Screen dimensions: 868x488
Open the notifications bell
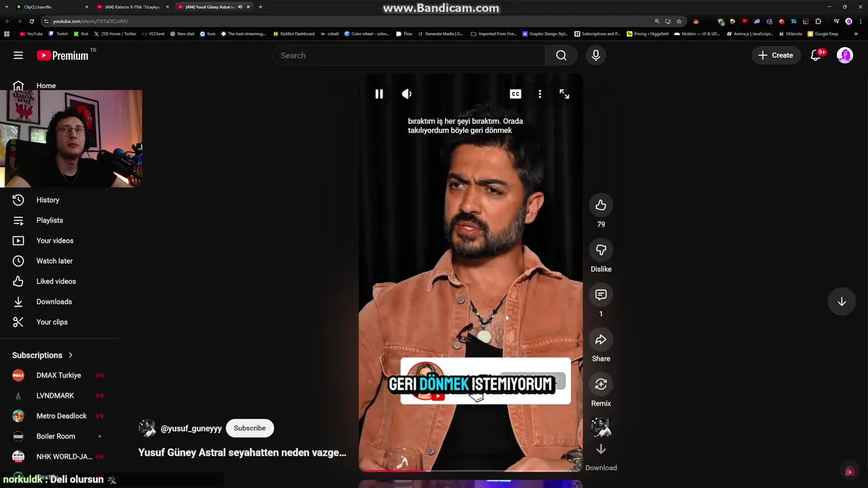[x=816, y=56]
